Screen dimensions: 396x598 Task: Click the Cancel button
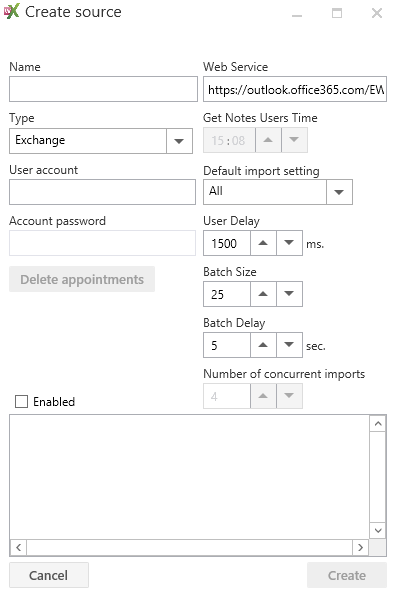pyautogui.click(x=49, y=575)
